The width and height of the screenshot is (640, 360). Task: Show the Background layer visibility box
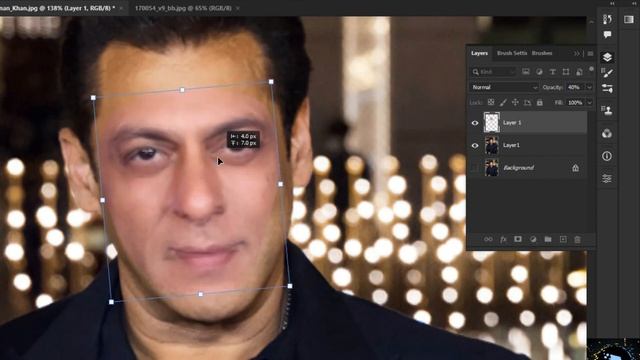pos(475,168)
